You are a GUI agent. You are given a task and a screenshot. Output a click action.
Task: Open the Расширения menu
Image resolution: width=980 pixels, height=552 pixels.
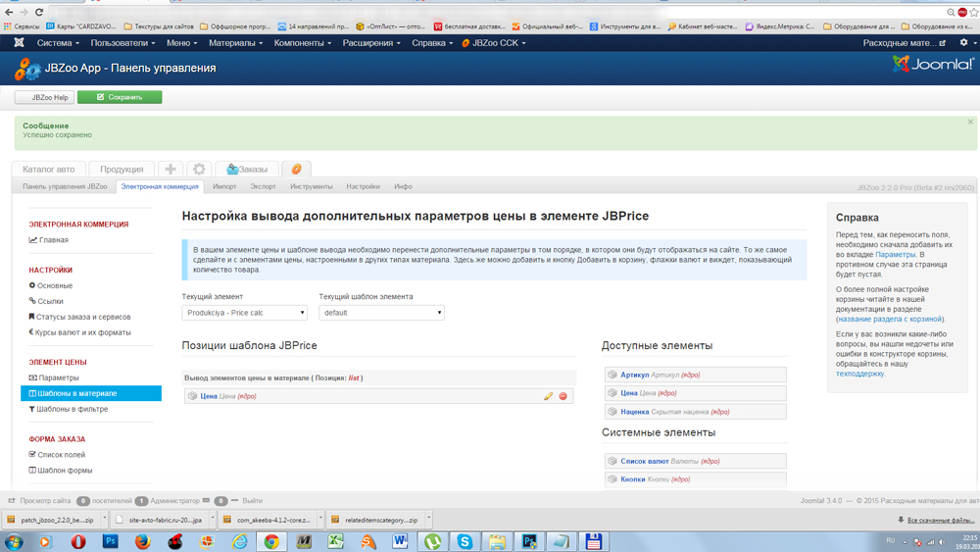pyautogui.click(x=371, y=42)
